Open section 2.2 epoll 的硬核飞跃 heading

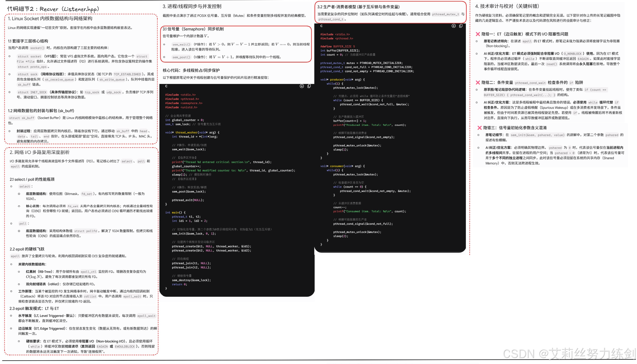tap(27, 249)
